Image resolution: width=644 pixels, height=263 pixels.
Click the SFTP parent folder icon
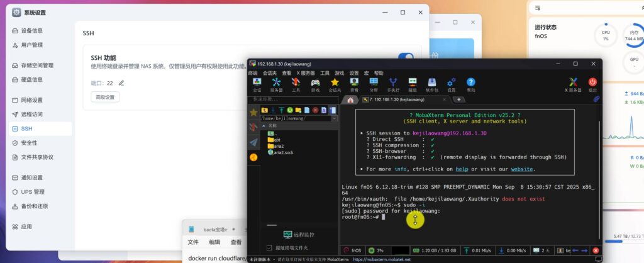pos(265,110)
